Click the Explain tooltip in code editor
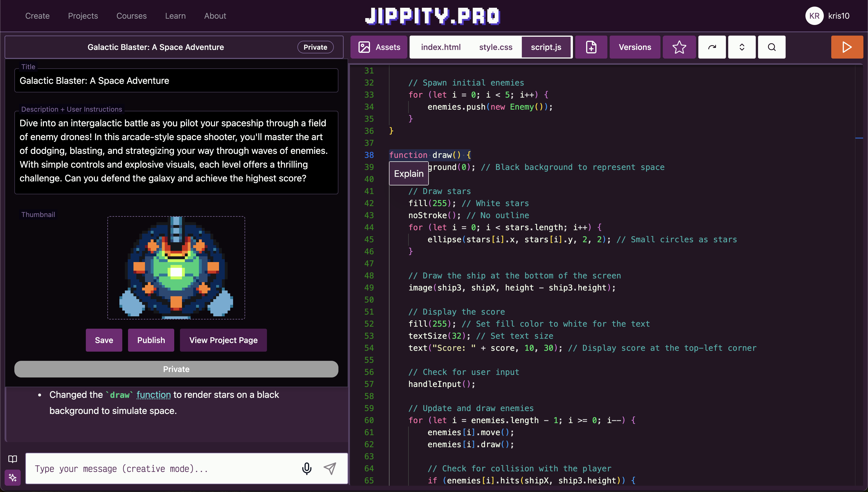This screenshot has width=868, height=492. coord(408,173)
